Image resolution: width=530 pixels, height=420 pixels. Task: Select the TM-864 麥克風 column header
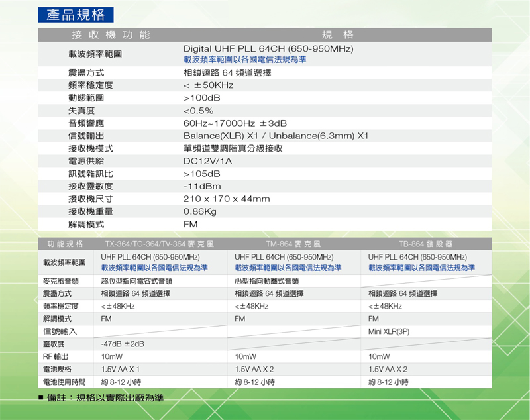tap(293, 244)
